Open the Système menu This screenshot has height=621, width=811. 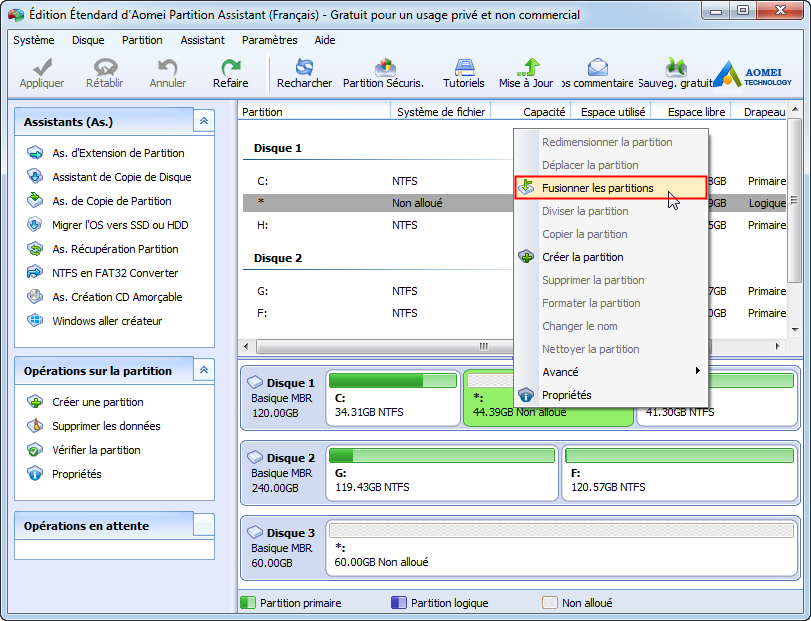[x=34, y=40]
